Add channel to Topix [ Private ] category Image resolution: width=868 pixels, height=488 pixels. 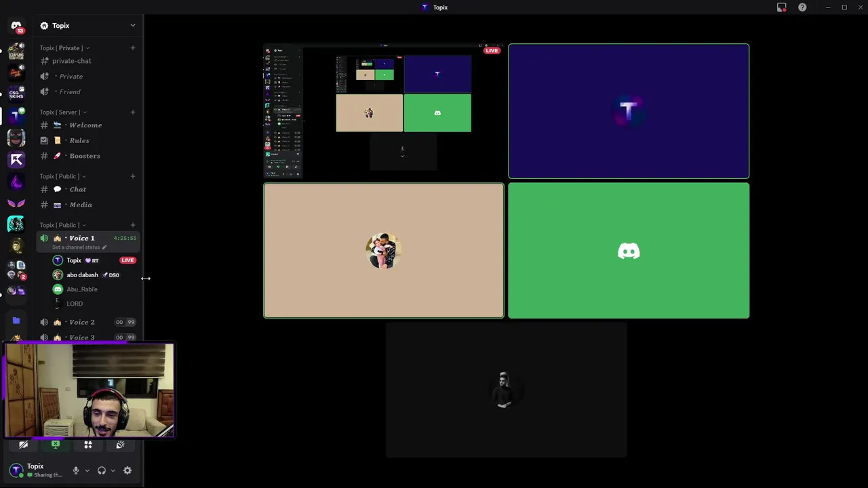pos(133,48)
